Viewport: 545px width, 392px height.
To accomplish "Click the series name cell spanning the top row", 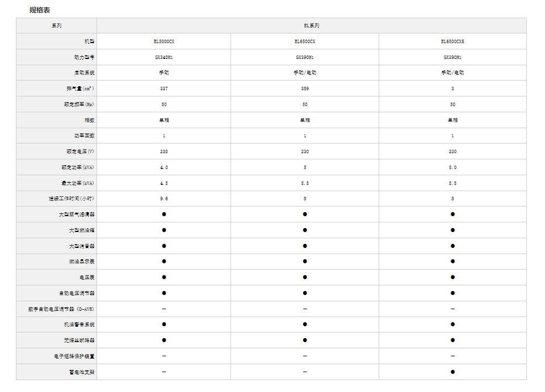I will [x=312, y=26].
